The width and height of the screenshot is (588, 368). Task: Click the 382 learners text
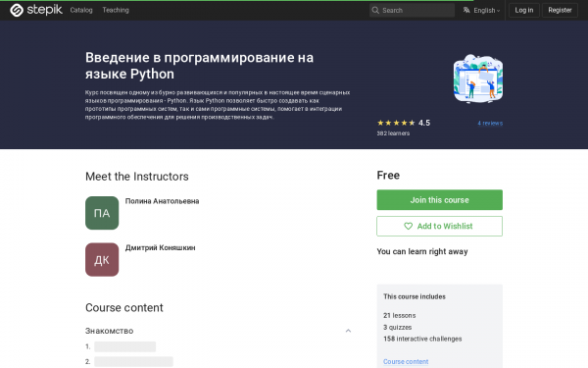[x=393, y=133]
